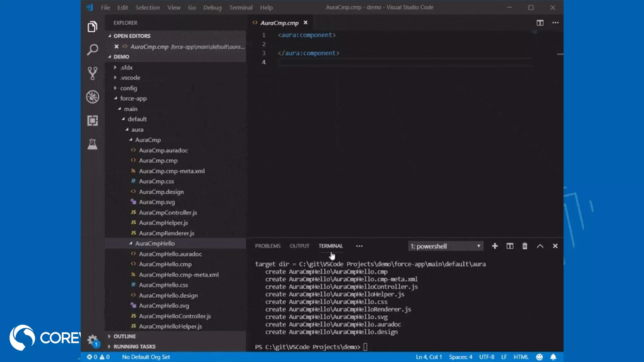Open the Source Control view
Image resolution: width=644 pixels, height=362 pixels.
92,73
